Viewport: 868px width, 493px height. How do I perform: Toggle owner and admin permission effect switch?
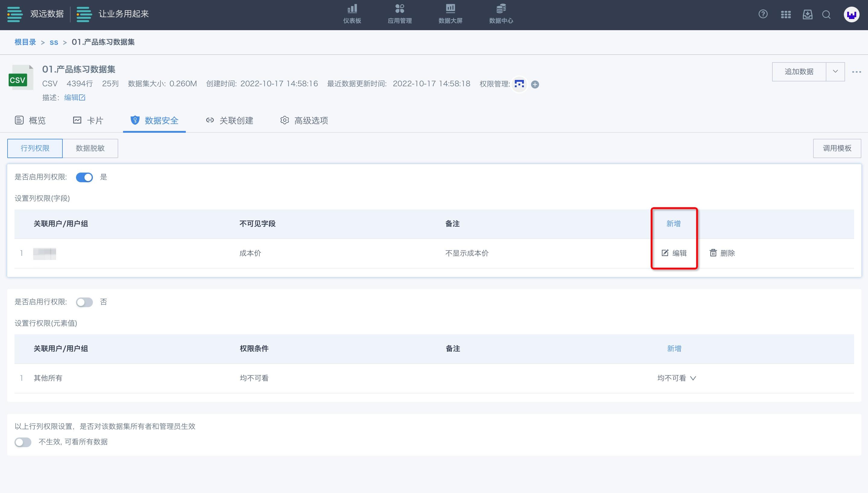(x=23, y=442)
